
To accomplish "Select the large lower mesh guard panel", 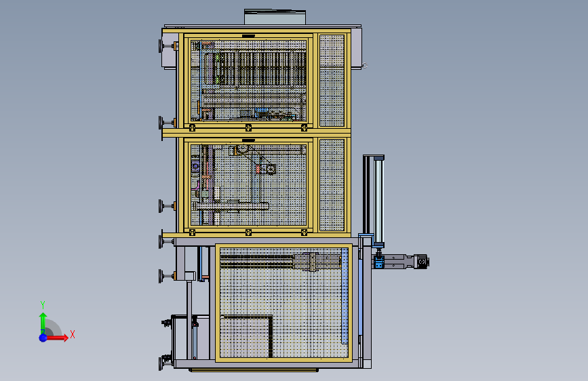I will (284, 302).
